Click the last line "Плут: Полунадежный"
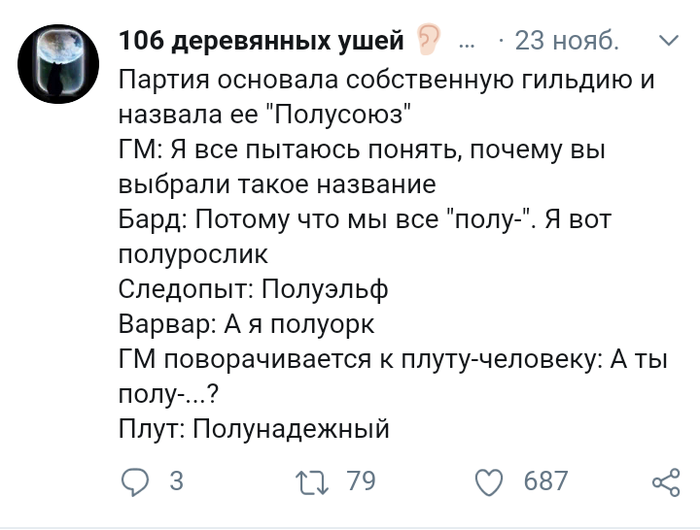 [252, 430]
